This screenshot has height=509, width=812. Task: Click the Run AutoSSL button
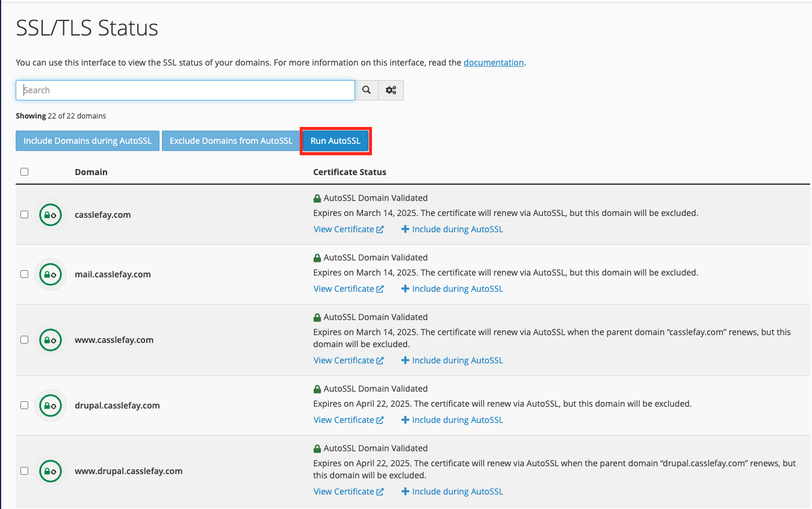click(336, 141)
